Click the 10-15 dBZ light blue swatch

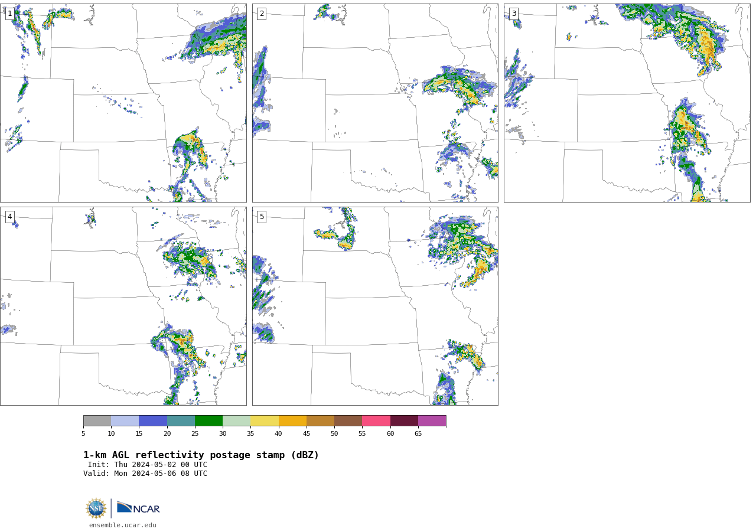[125, 421]
